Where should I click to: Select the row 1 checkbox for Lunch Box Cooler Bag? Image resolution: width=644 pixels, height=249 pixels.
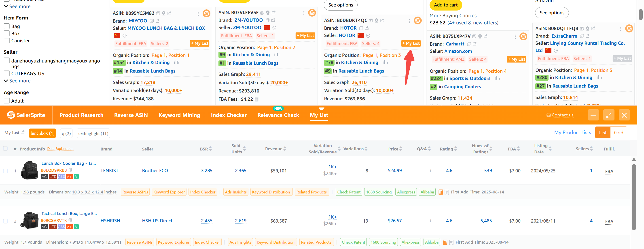[5, 171]
